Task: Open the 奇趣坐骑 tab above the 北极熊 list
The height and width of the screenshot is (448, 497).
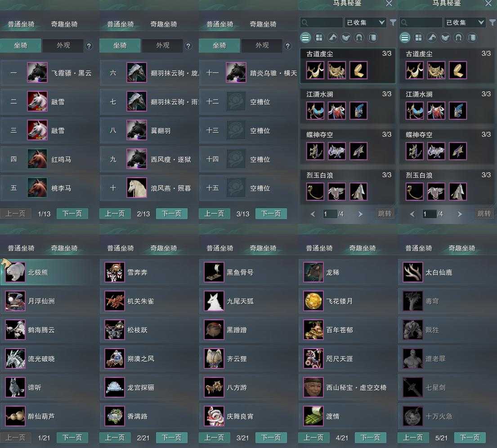Action: [64, 248]
